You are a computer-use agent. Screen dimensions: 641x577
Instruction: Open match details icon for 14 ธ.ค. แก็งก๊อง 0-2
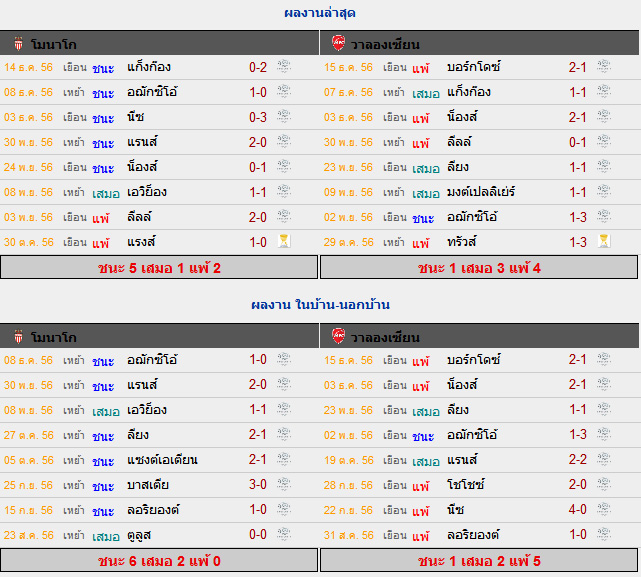point(284,66)
